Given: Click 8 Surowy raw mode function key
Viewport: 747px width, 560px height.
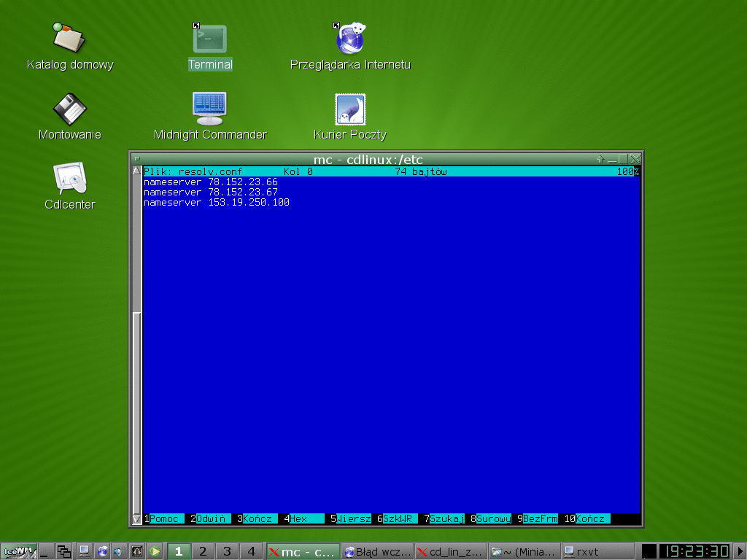Looking at the screenshot, I should (x=490, y=518).
